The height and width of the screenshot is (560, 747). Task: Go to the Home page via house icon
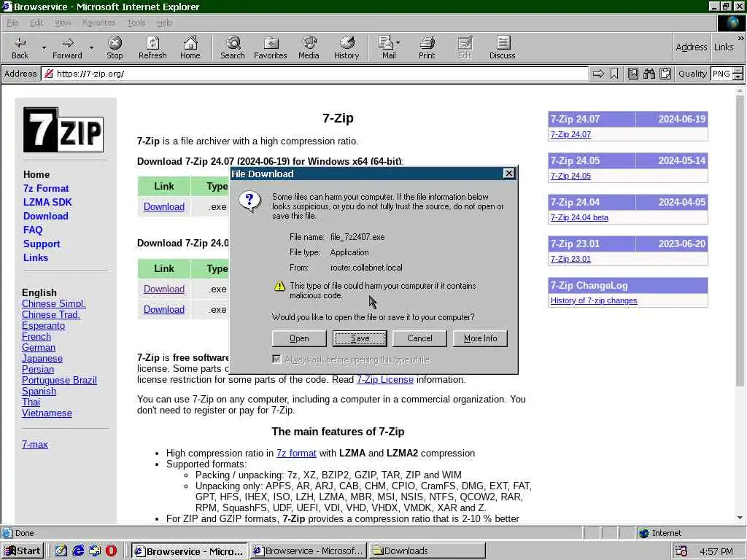click(x=190, y=43)
